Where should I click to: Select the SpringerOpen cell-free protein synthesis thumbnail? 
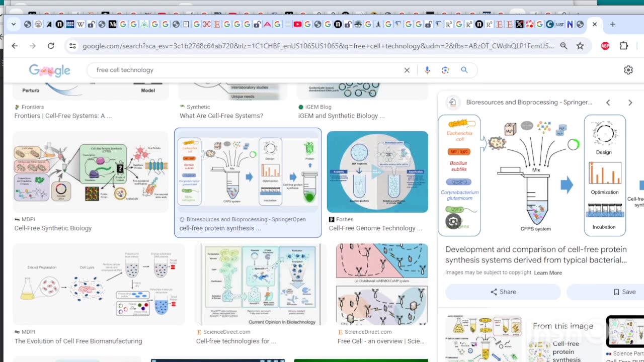(x=248, y=172)
